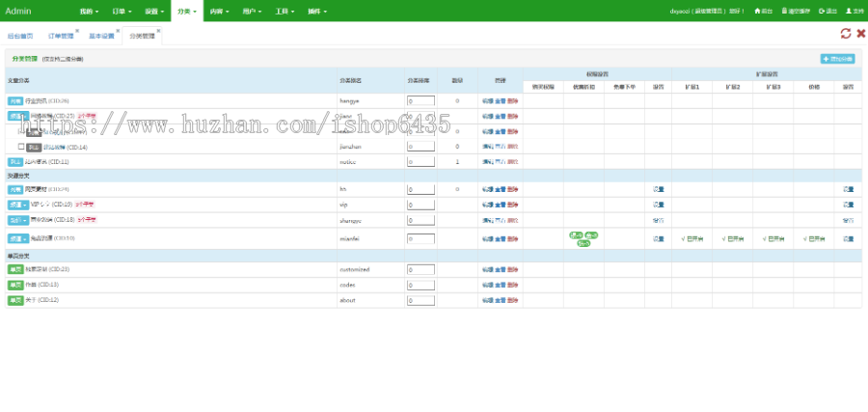Viewport: 868px width, 412px height.
Task: Click the red delete link in vip row
Action: pyautogui.click(x=513, y=205)
